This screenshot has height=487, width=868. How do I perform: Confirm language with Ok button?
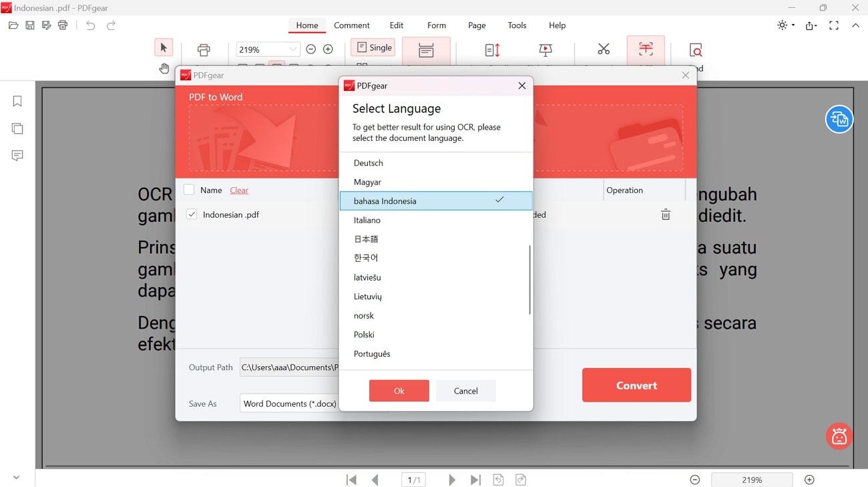point(399,391)
